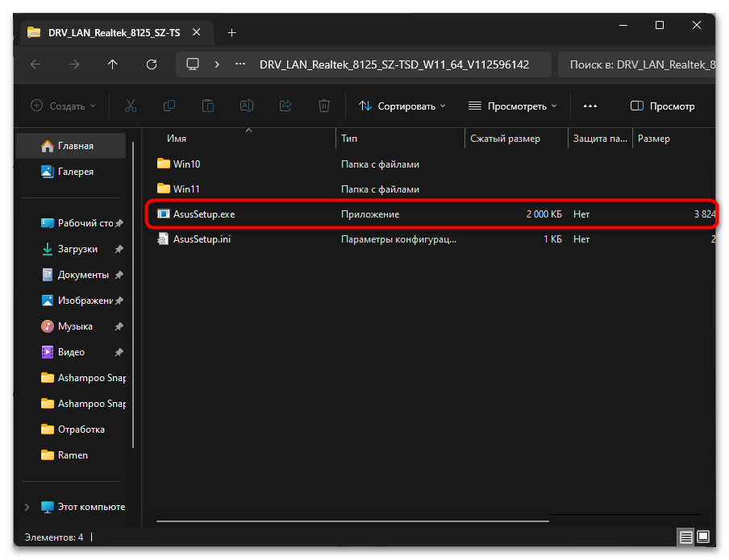
Task: Expand Этот компьютер tree node
Action: 27,507
